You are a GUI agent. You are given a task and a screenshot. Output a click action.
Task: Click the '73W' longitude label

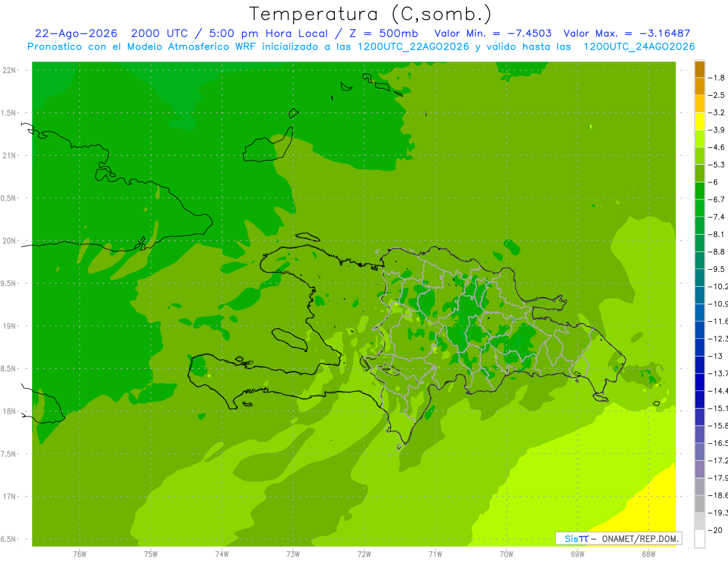tap(293, 554)
